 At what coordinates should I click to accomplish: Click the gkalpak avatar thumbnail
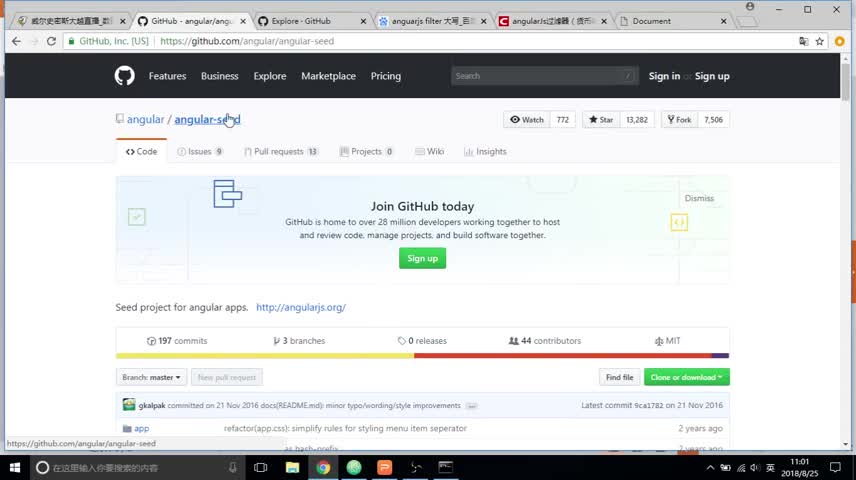[x=129, y=405]
